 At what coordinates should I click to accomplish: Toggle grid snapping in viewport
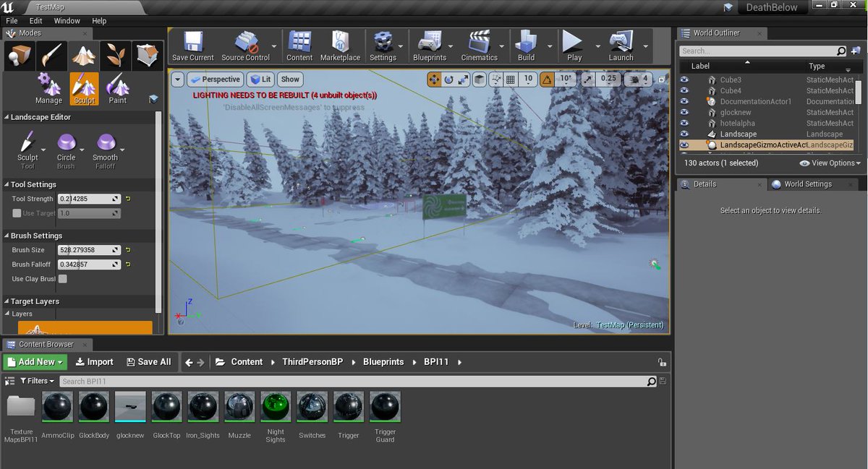tap(511, 79)
